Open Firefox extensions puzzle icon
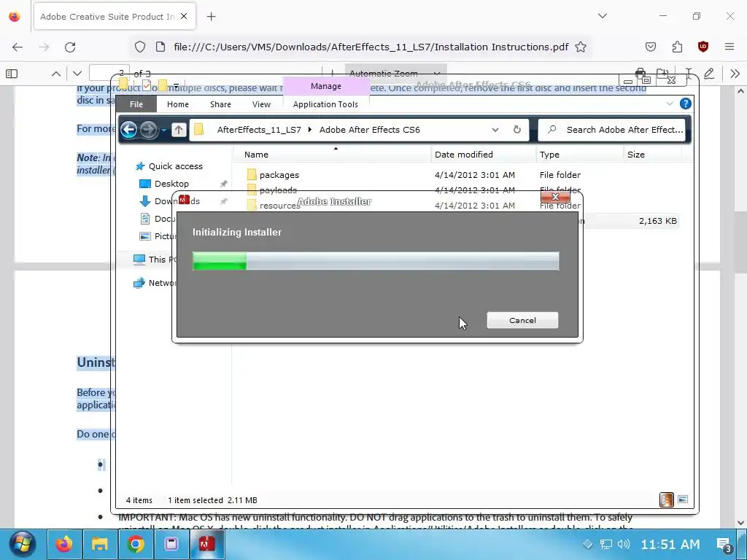The height and width of the screenshot is (560, 747). (677, 47)
